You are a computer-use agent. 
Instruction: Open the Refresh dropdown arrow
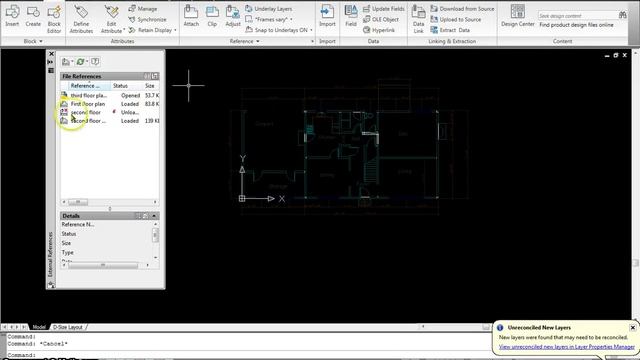point(87,62)
